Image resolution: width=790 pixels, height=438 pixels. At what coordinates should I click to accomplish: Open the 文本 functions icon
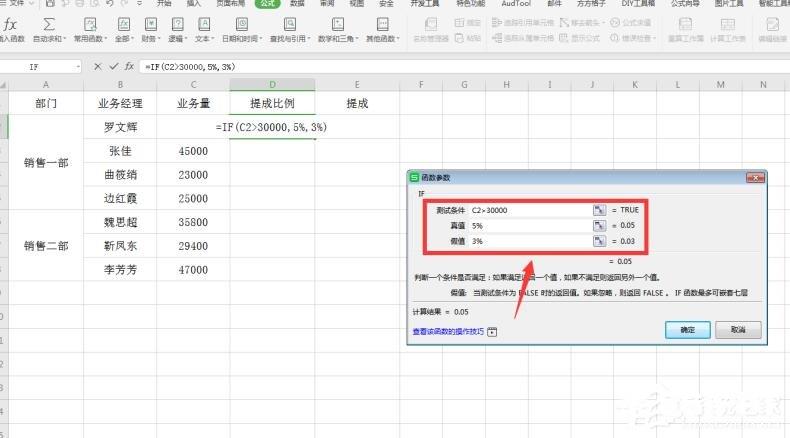point(204,24)
